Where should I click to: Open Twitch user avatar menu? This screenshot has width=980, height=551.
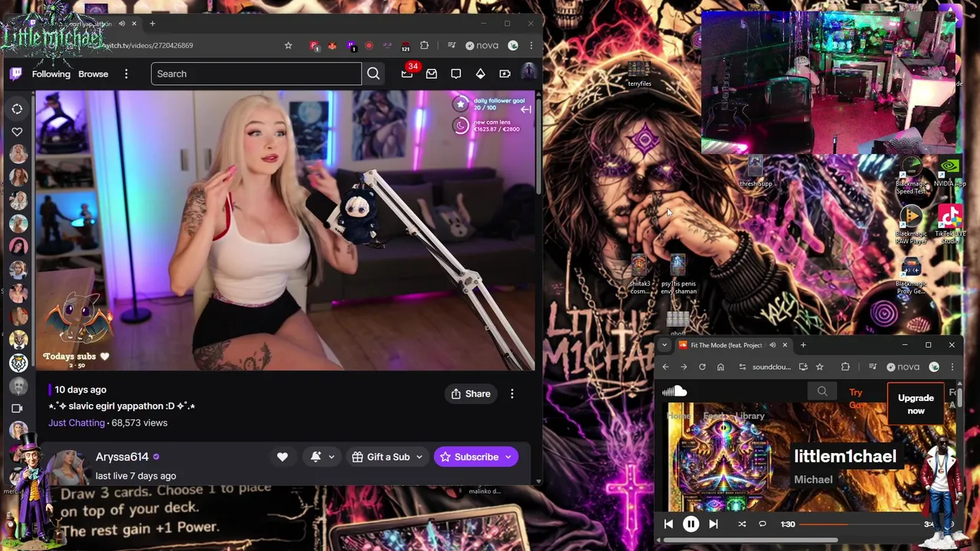click(x=528, y=73)
